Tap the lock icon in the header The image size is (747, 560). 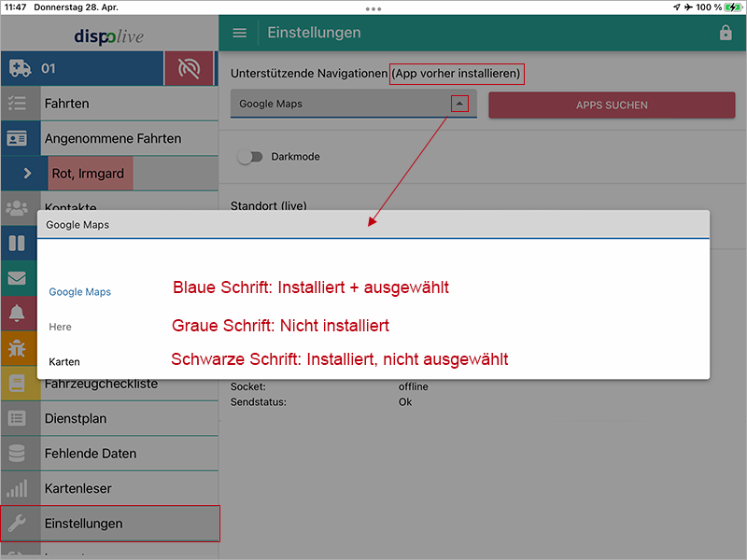click(x=726, y=33)
